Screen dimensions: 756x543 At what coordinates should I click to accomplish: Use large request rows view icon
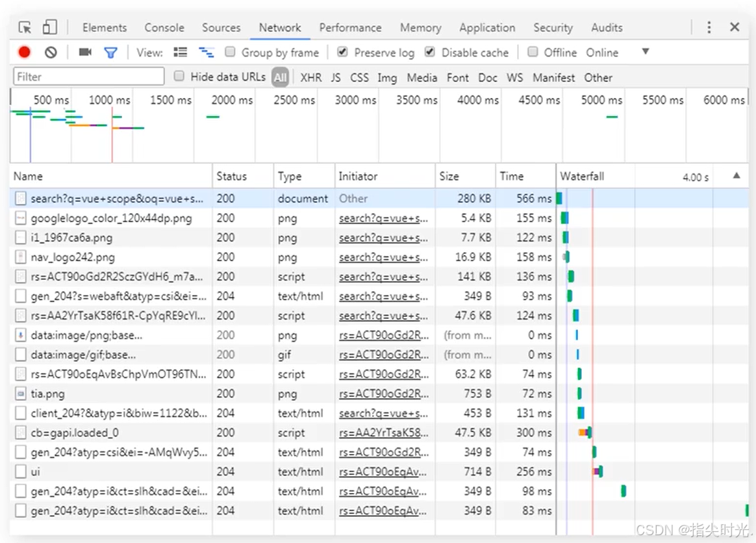pyautogui.click(x=181, y=52)
